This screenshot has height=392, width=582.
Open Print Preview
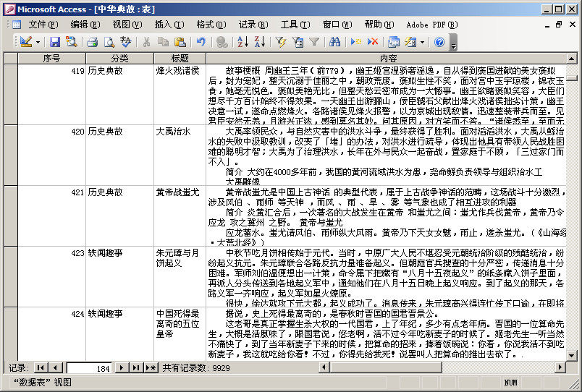(x=109, y=42)
